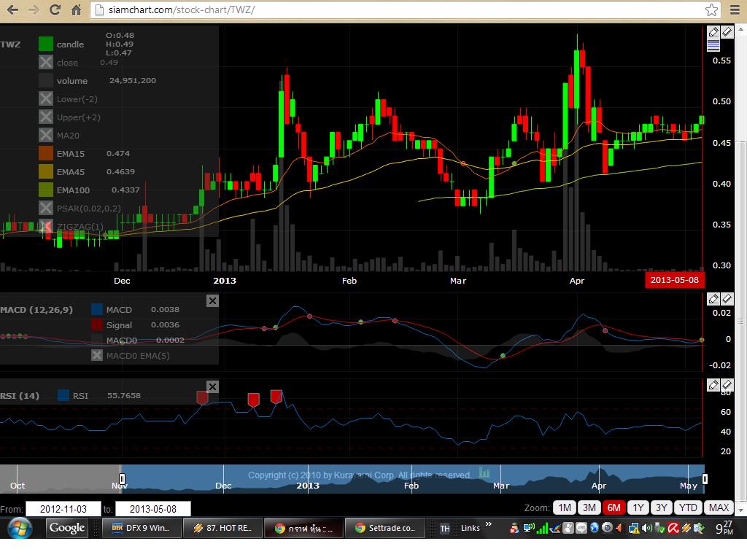Select the pencil draw tool on MACD panel
The image size is (747, 560).
pyautogui.click(x=713, y=298)
